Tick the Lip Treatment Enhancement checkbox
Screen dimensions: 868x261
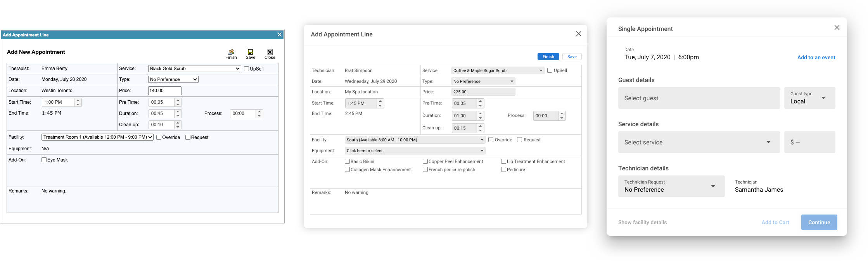tap(503, 161)
